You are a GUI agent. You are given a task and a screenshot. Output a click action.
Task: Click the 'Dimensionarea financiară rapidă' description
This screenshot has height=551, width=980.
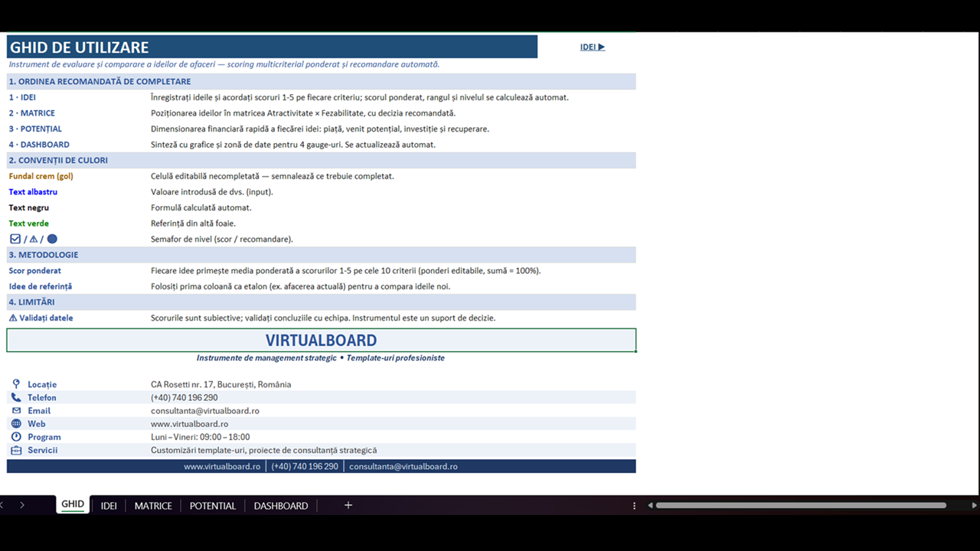click(x=319, y=129)
